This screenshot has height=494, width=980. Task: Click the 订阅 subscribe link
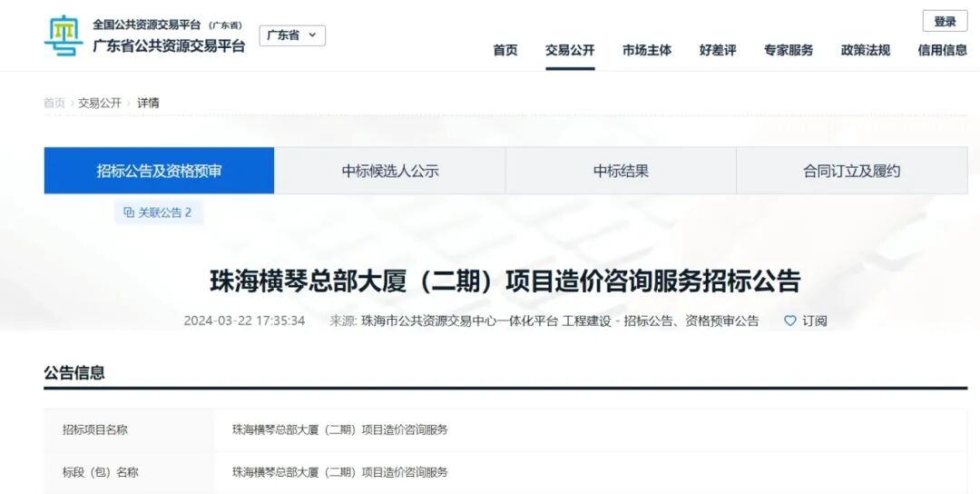pos(814,321)
